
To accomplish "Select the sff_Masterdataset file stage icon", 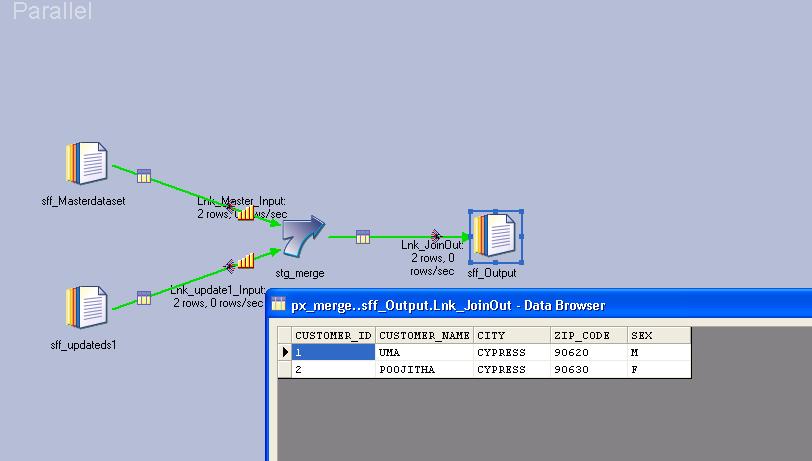I will 87,166.
